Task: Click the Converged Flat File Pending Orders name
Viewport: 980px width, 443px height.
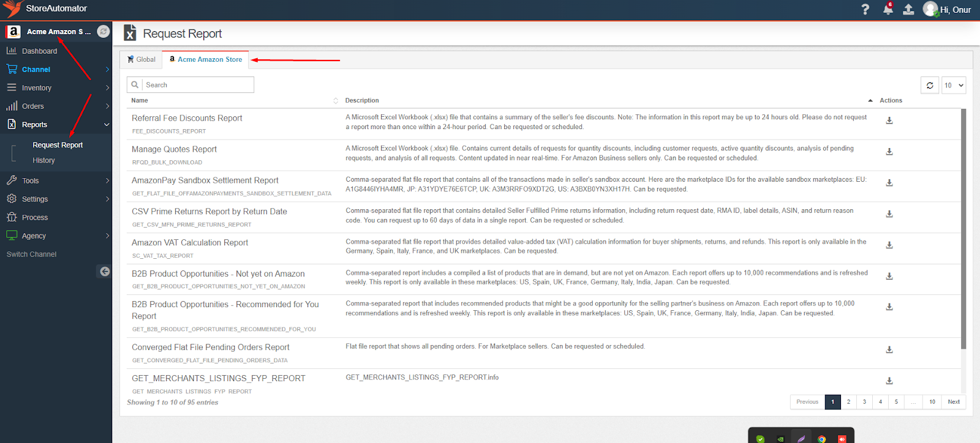Action: [211, 348]
